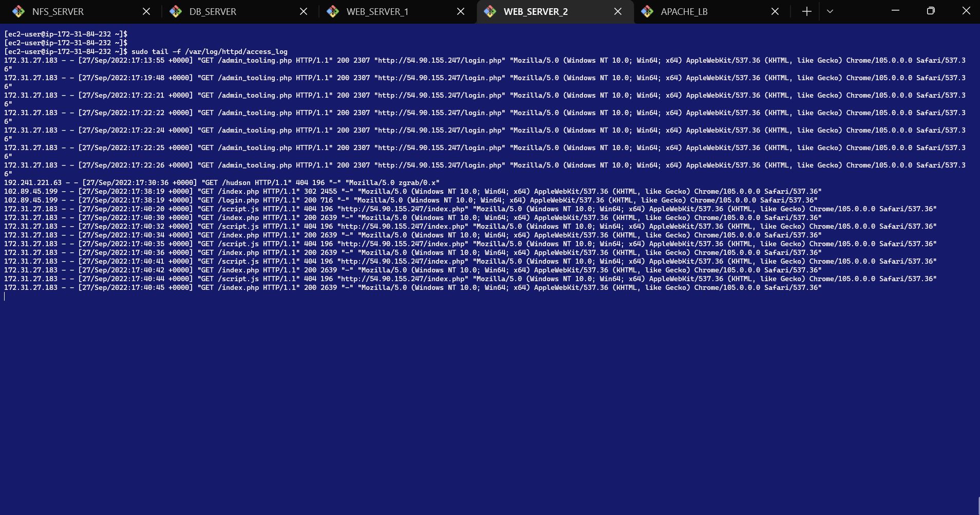Click the script.js line at 17:40:44

point(470,279)
